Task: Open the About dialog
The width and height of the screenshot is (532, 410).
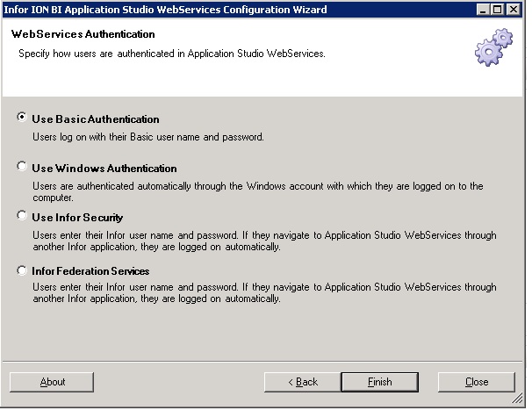Action: 52,382
